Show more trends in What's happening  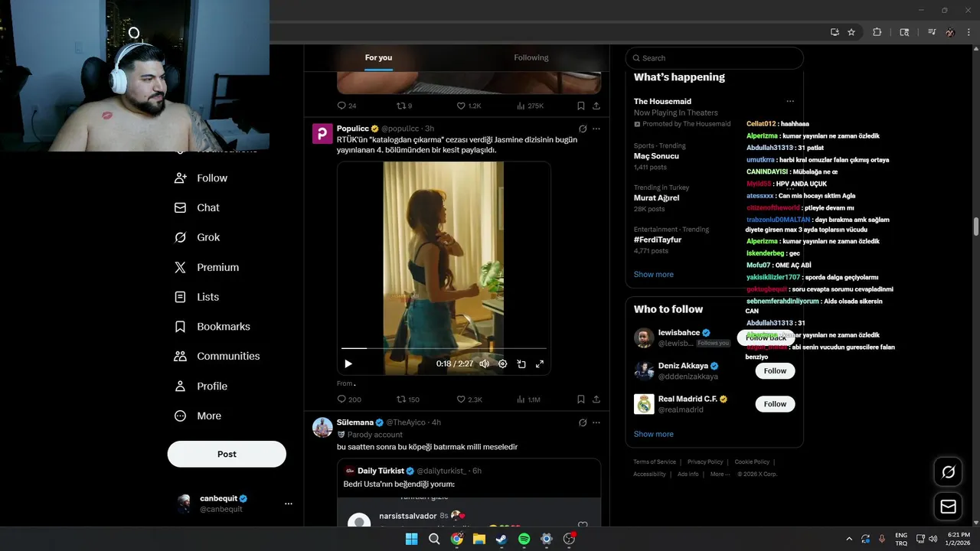point(654,275)
